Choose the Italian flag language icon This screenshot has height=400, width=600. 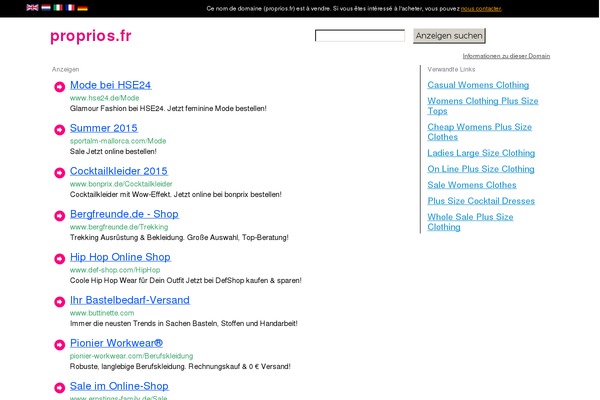(x=58, y=8)
